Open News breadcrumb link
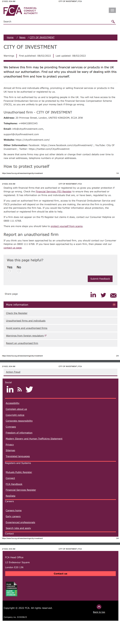Viewport: 120px width, 644px height. [22, 37]
